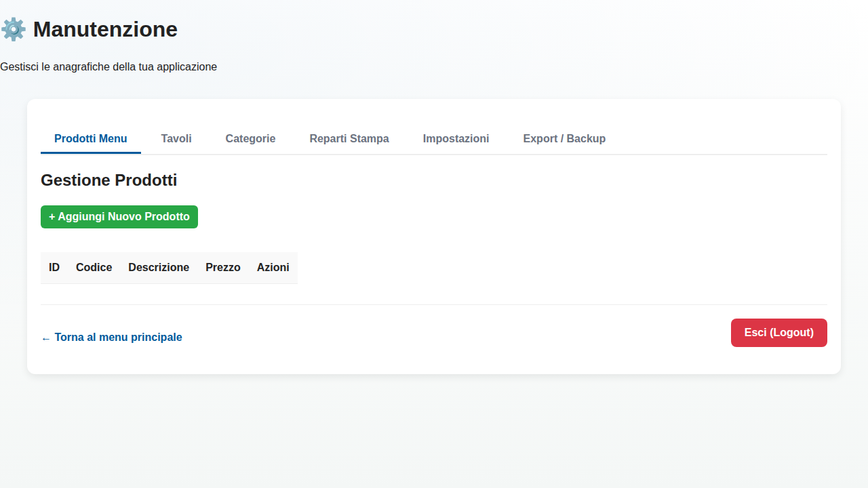Click the Manutenzione page title

[x=105, y=30]
